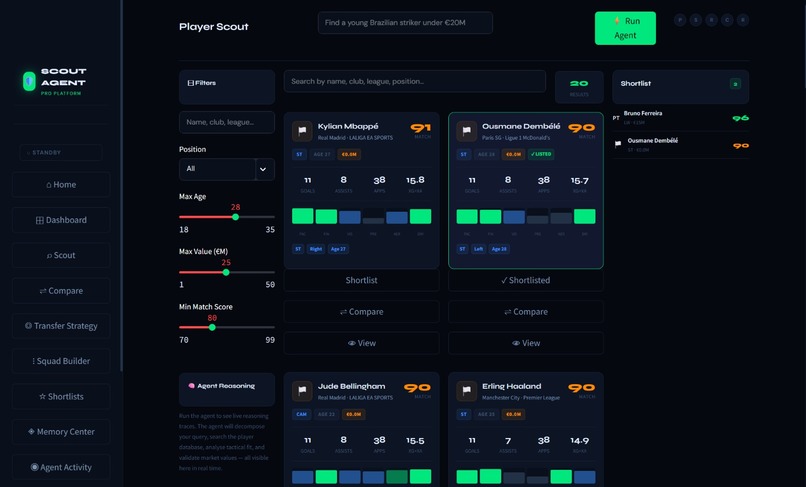806x487 pixels.
Task: Click the green 96 score beside Bruno Ferreira
Action: 741,118
